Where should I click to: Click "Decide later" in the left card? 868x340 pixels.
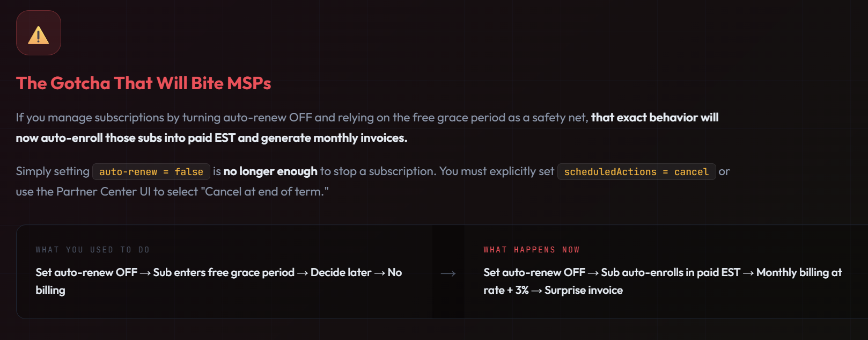pyautogui.click(x=341, y=272)
